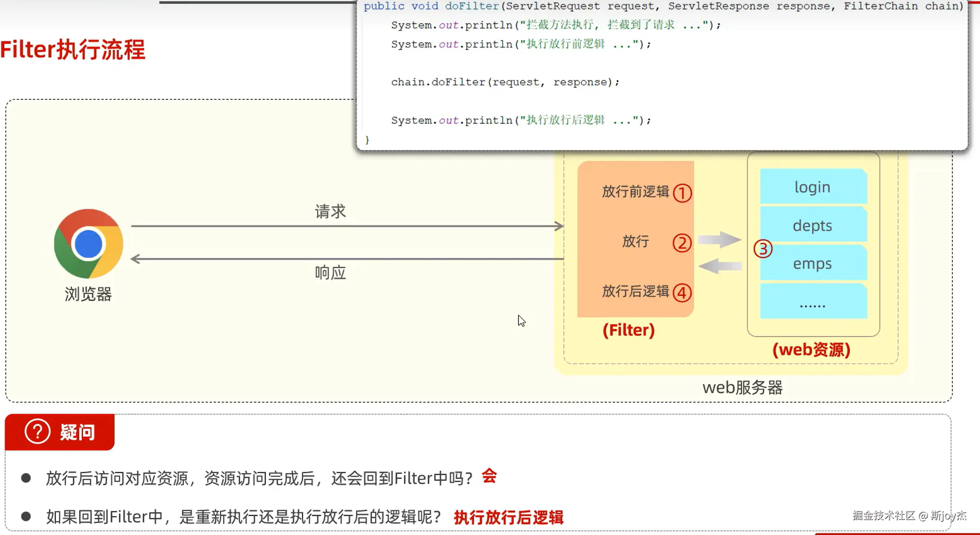Click circled number ① next to 放行前逻辑
980x535 pixels.
point(682,193)
